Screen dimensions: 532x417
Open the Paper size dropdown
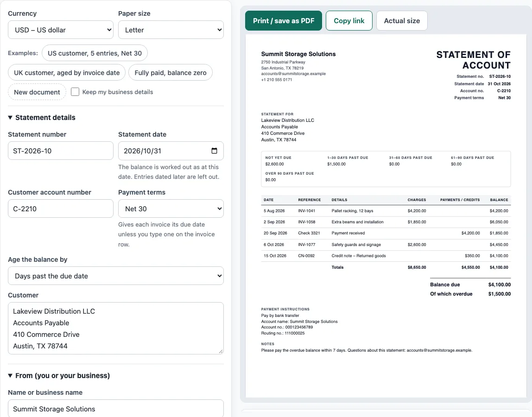(x=171, y=30)
